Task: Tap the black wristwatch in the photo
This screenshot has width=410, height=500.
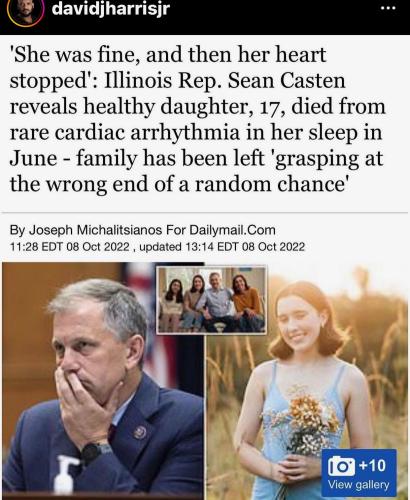Action: 96,453
